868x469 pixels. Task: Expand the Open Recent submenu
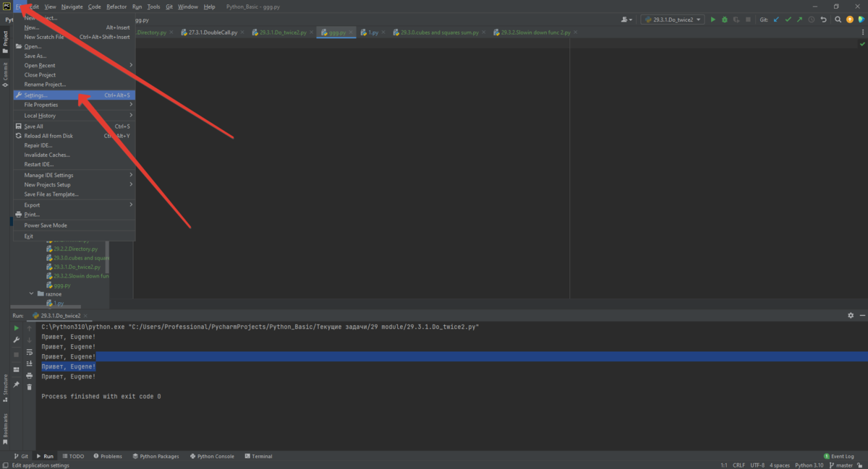point(74,66)
